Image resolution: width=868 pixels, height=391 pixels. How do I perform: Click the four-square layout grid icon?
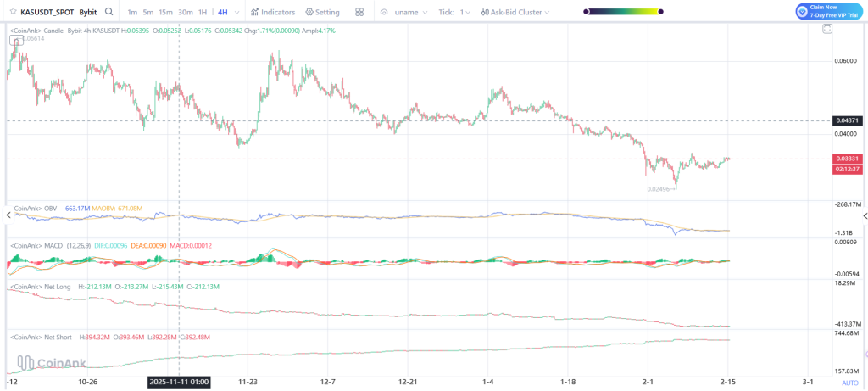(359, 13)
